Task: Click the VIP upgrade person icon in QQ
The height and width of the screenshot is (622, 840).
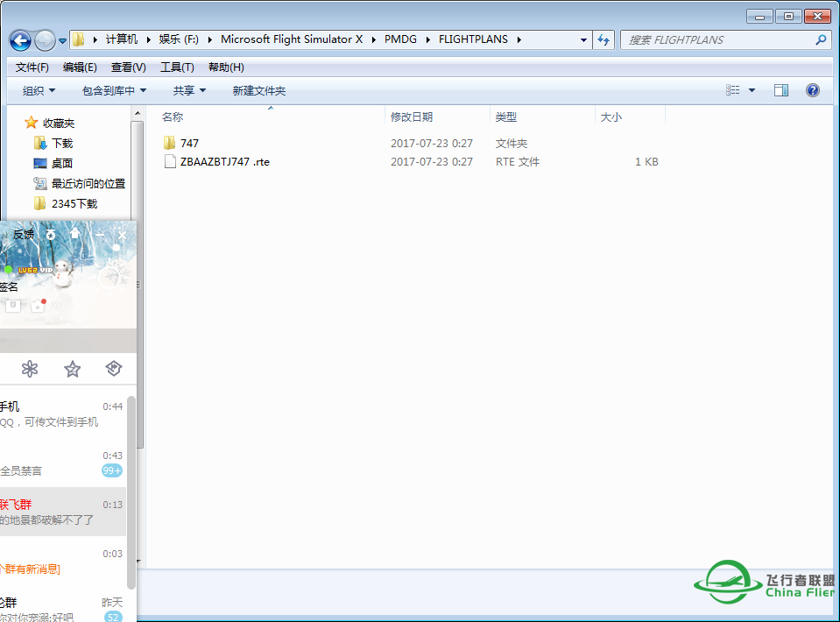Action: (x=75, y=234)
